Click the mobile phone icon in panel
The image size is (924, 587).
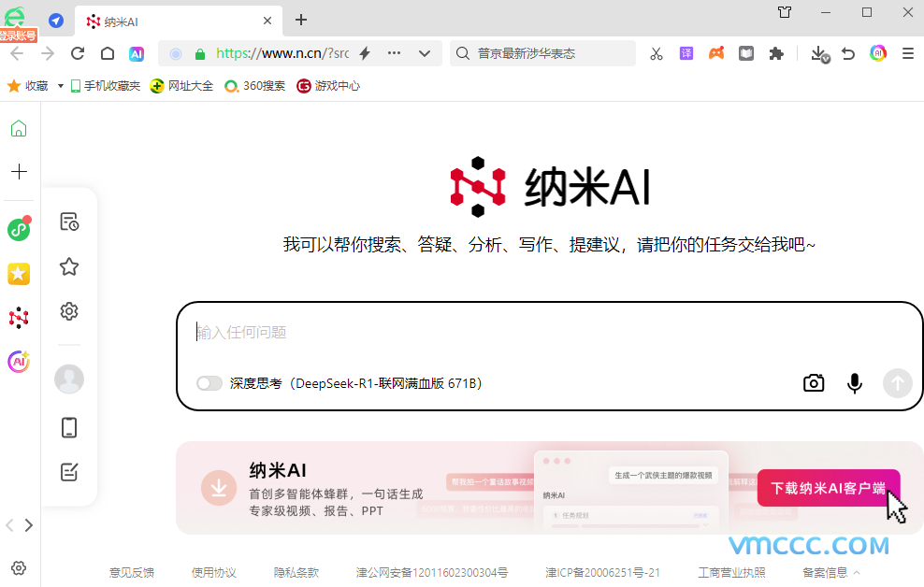click(69, 427)
